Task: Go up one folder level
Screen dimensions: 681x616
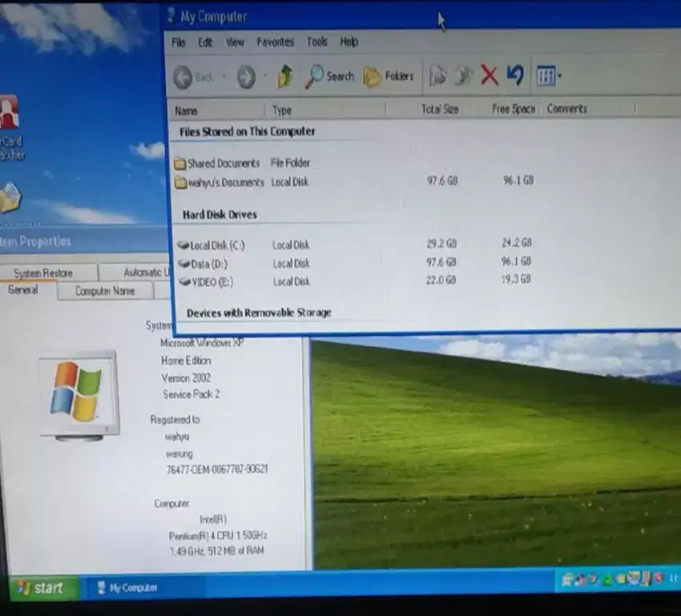Action: pos(285,76)
